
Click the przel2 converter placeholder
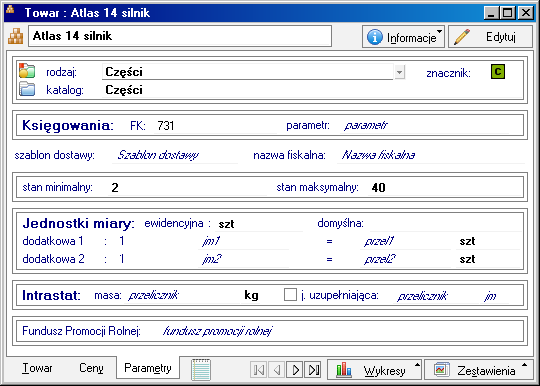406,259
